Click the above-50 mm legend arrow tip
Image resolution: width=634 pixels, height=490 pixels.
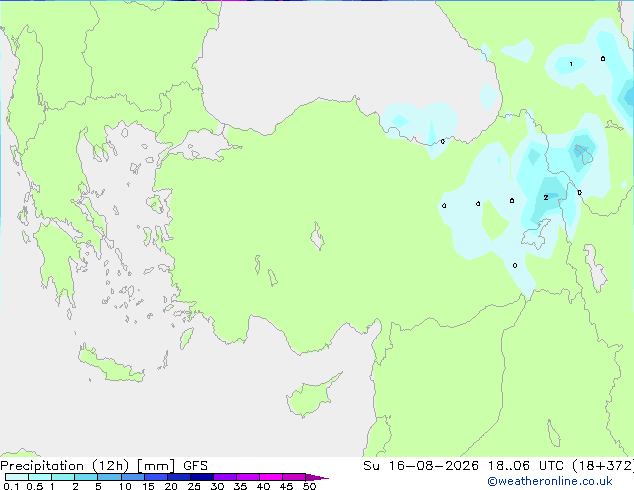point(317,477)
